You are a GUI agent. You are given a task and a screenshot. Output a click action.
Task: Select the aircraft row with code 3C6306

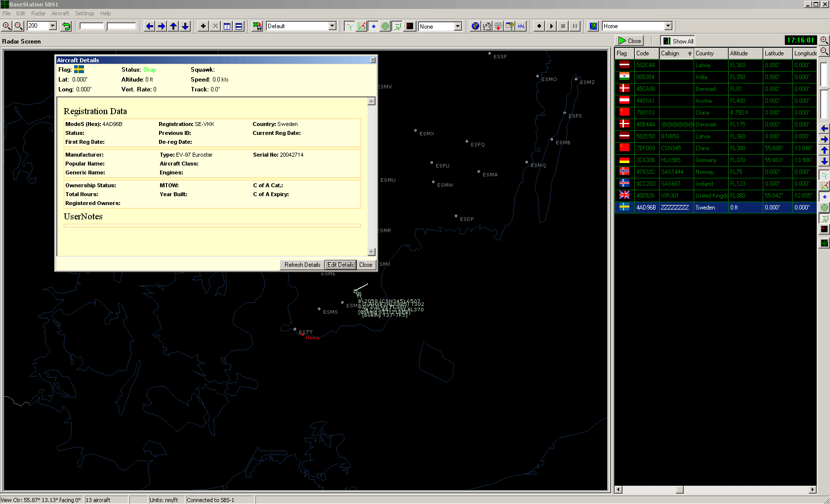pyautogui.click(x=715, y=160)
